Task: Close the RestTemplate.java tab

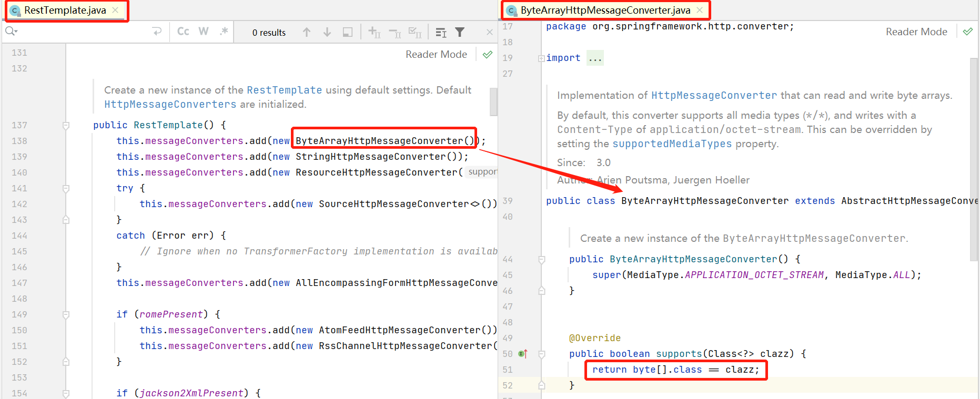Action: (115, 10)
